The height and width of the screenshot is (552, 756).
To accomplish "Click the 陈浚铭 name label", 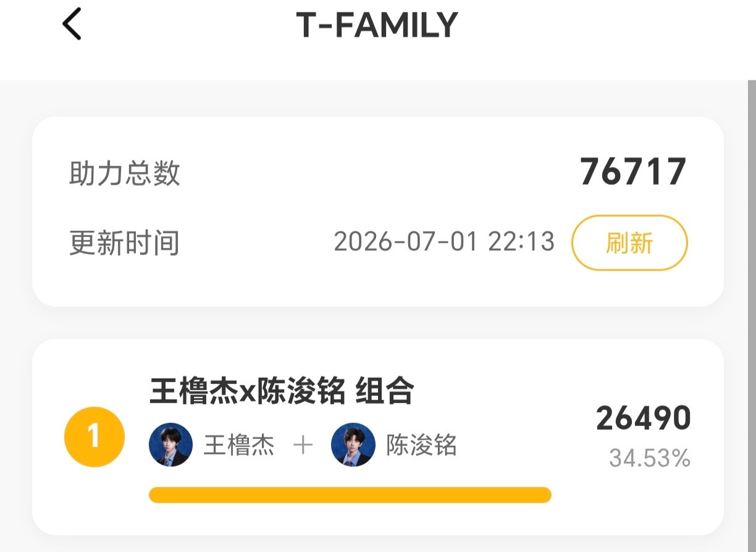I will pyautogui.click(x=422, y=445).
